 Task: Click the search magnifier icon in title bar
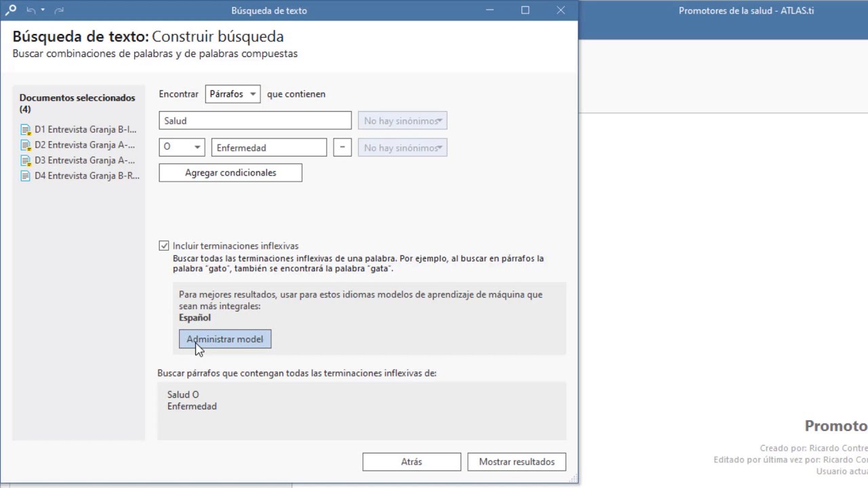tap(10, 10)
